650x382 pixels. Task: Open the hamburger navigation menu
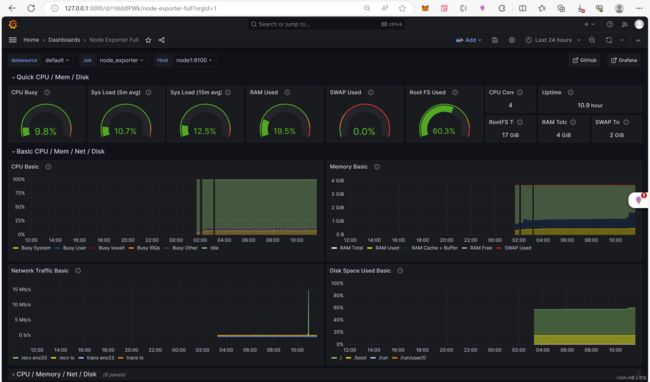[13, 40]
